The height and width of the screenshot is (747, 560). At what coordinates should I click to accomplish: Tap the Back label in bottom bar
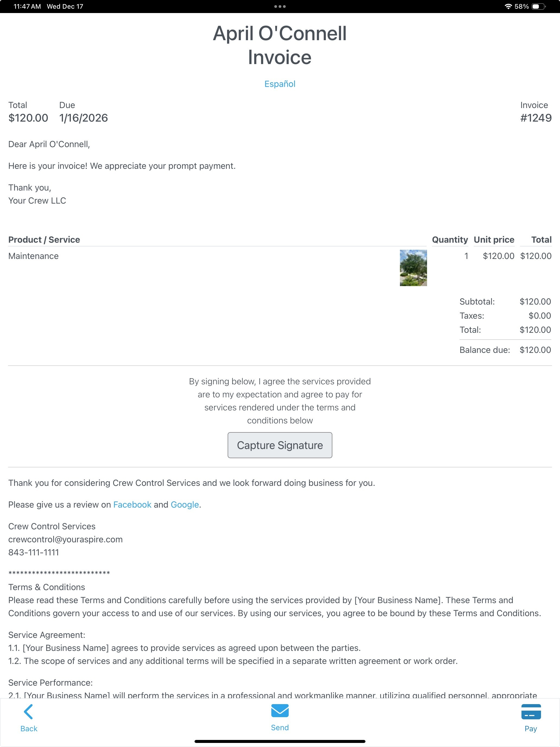[x=29, y=729]
